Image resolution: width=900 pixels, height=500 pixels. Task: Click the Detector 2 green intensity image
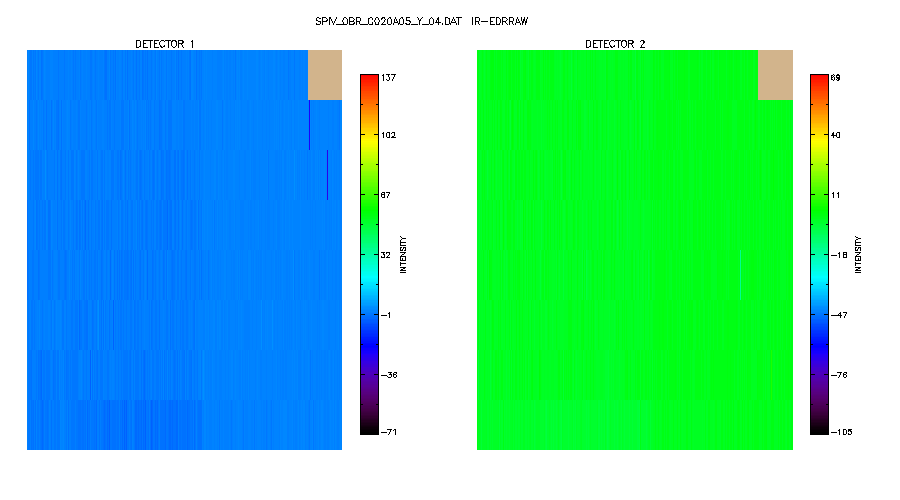(635, 250)
